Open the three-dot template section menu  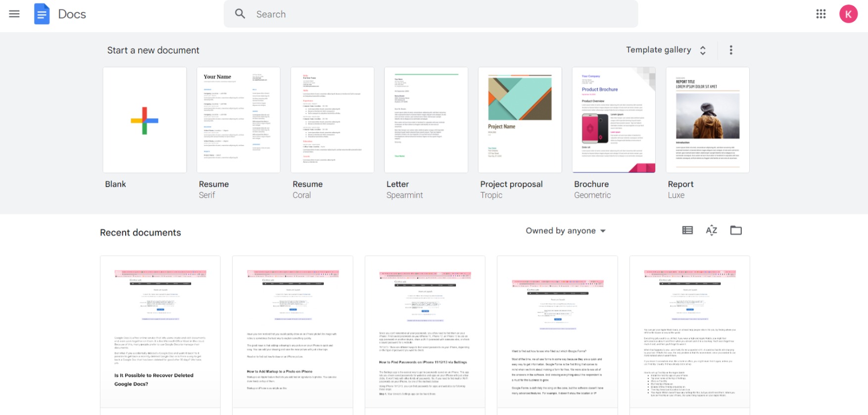(x=731, y=50)
